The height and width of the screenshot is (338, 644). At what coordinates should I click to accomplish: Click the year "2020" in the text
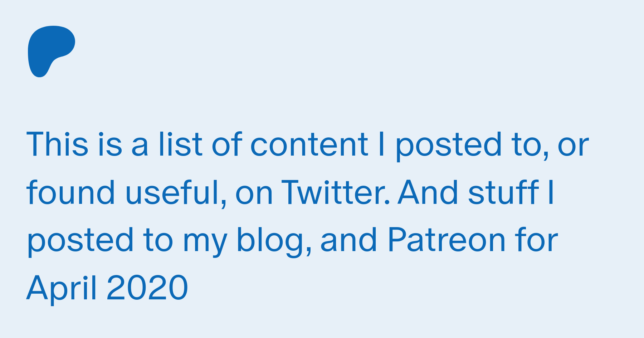(x=147, y=288)
